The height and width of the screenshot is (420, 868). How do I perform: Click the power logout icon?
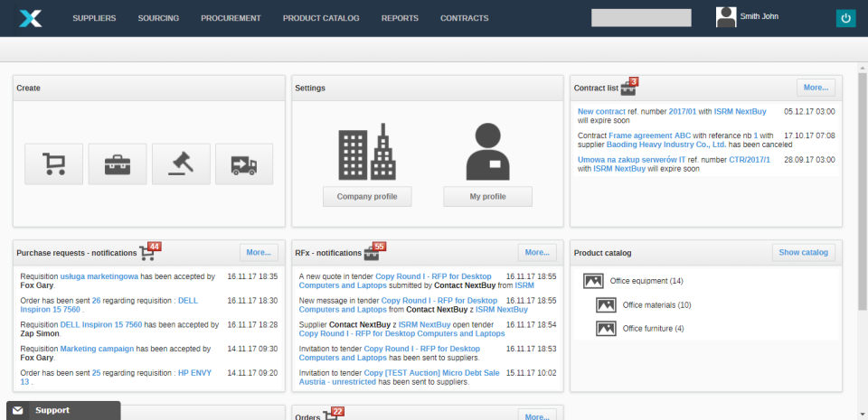845,18
